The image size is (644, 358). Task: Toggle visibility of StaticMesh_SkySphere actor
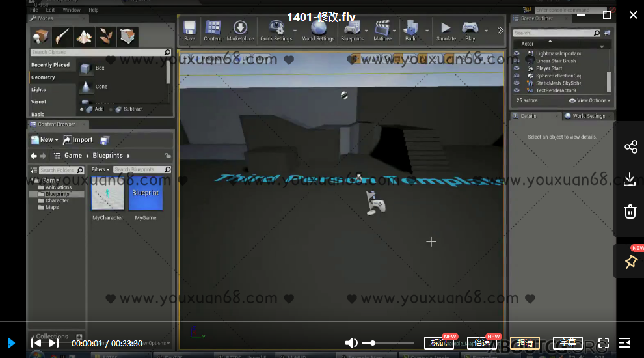(517, 83)
